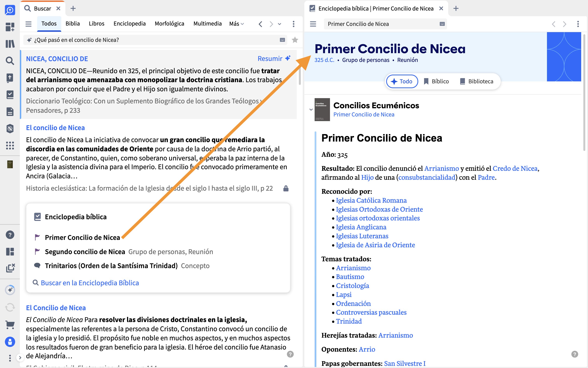Select the Libros search tab
The image size is (588, 368).
pos(96,24)
